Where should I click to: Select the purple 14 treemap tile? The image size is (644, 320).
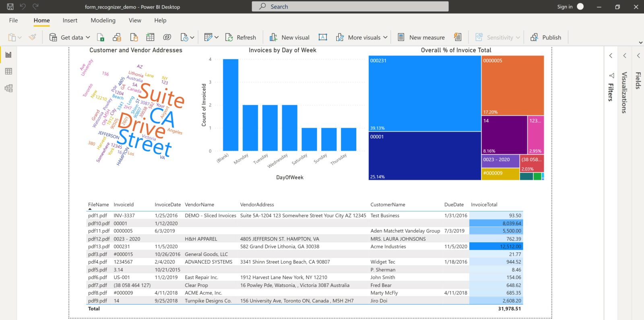504,135
